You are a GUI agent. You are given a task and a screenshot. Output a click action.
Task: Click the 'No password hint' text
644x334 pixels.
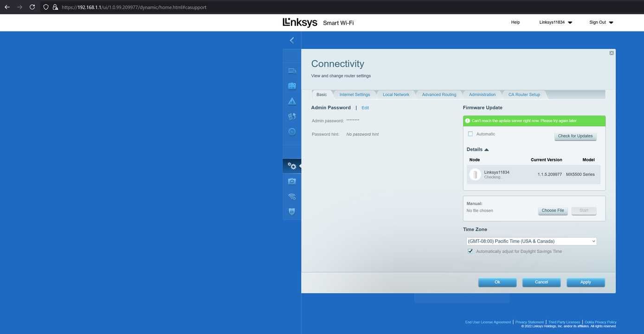point(362,134)
